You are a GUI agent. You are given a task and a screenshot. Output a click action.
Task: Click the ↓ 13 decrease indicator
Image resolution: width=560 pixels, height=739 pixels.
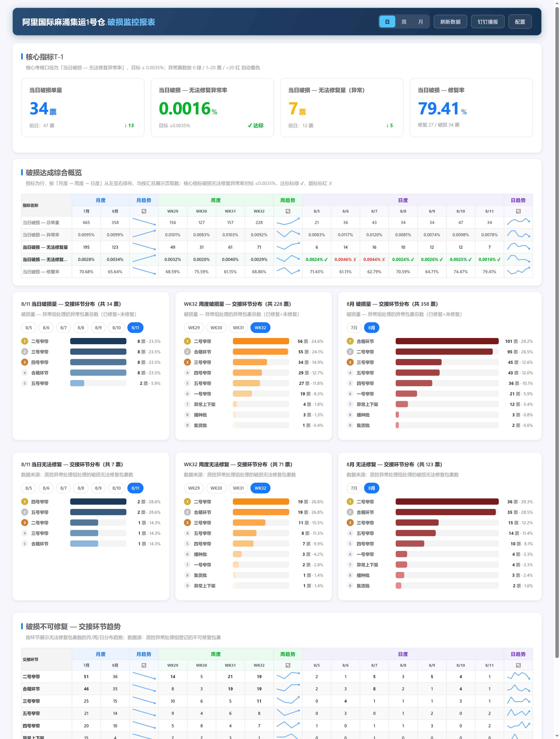[x=129, y=125]
